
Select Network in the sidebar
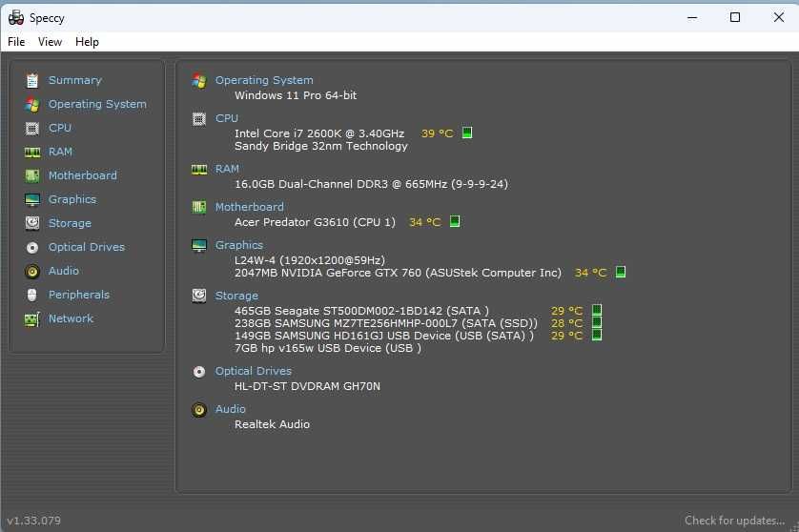71,318
